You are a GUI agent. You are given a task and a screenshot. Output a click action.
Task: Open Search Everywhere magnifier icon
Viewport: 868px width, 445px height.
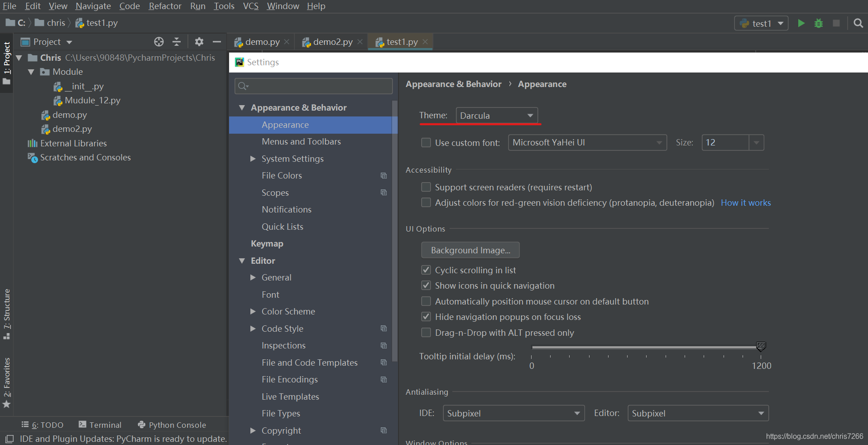click(858, 23)
